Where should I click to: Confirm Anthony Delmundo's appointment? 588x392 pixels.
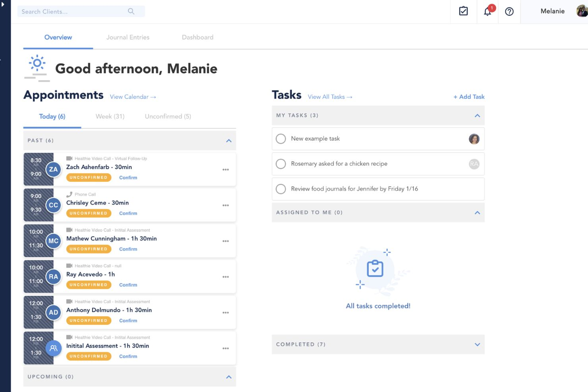(x=128, y=321)
